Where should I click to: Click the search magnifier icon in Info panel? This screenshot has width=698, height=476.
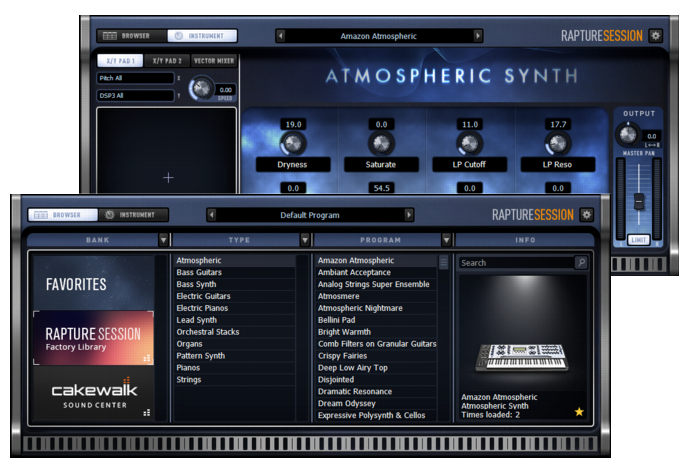(x=580, y=263)
